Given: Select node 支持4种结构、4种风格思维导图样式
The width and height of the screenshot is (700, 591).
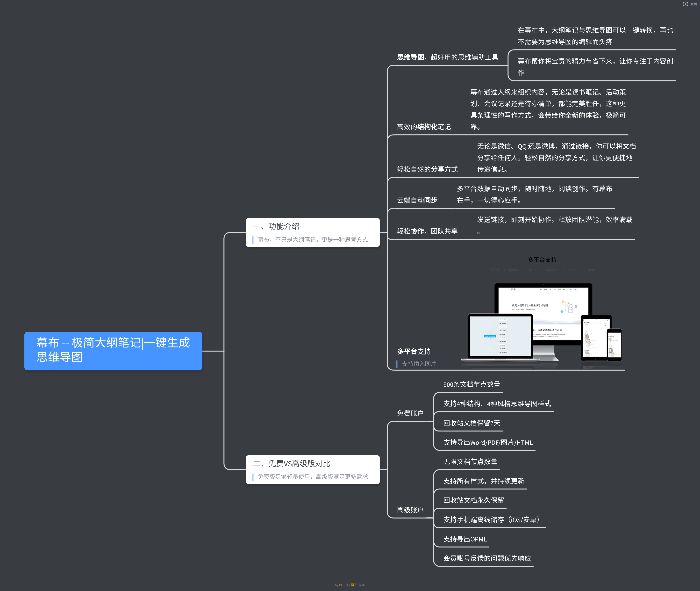Looking at the screenshot, I should coord(497,403).
